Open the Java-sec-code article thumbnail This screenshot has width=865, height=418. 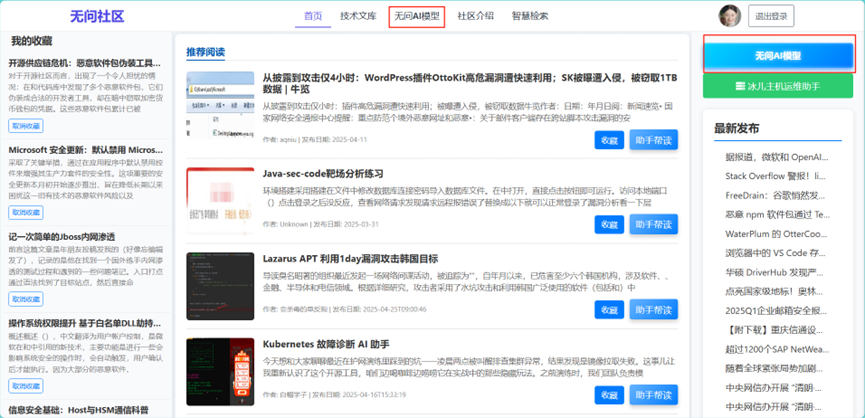pyautogui.click(x=220, y=201)
